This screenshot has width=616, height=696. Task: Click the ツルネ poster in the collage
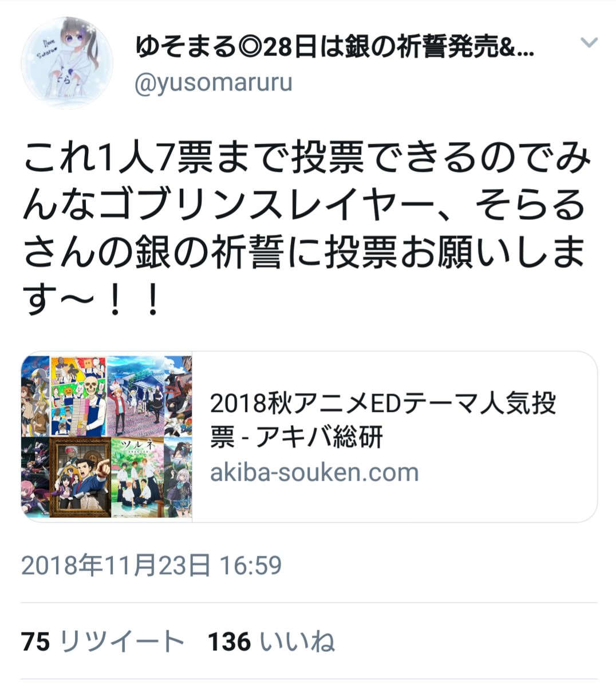coord(137,478)
